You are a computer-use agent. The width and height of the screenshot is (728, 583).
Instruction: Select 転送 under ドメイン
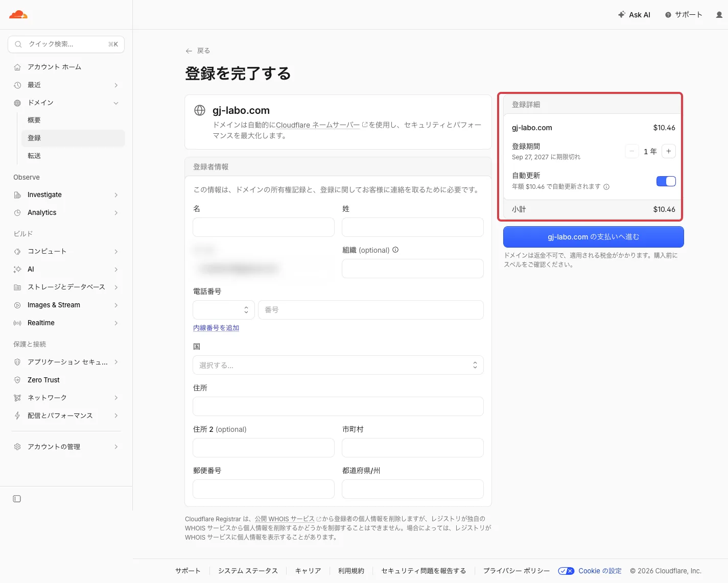(73, 156)
